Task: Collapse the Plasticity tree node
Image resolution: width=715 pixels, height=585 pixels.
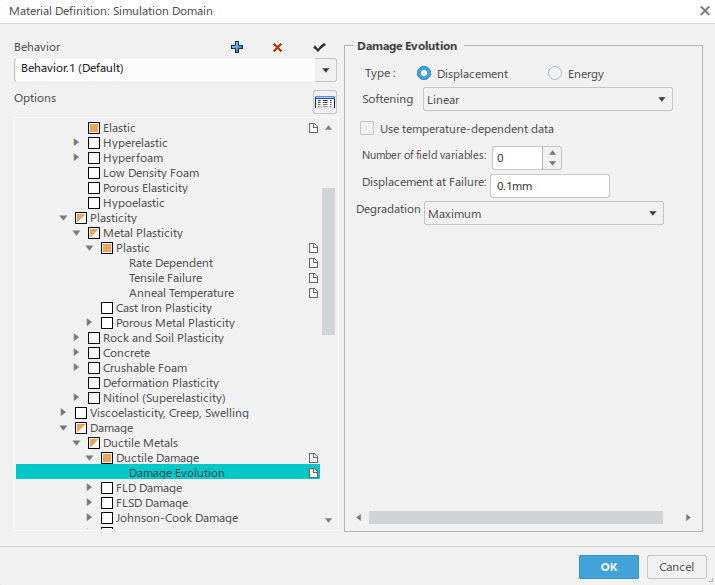Action: point(63,218)
